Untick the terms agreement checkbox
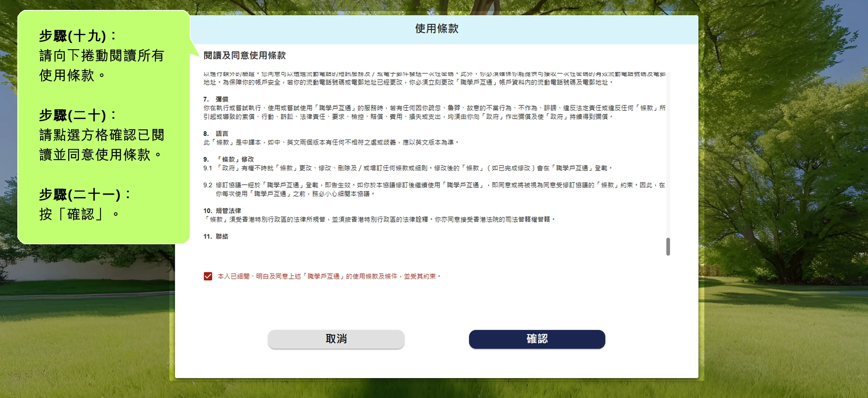The image size is (868, 398). click(x=208, y=276)
